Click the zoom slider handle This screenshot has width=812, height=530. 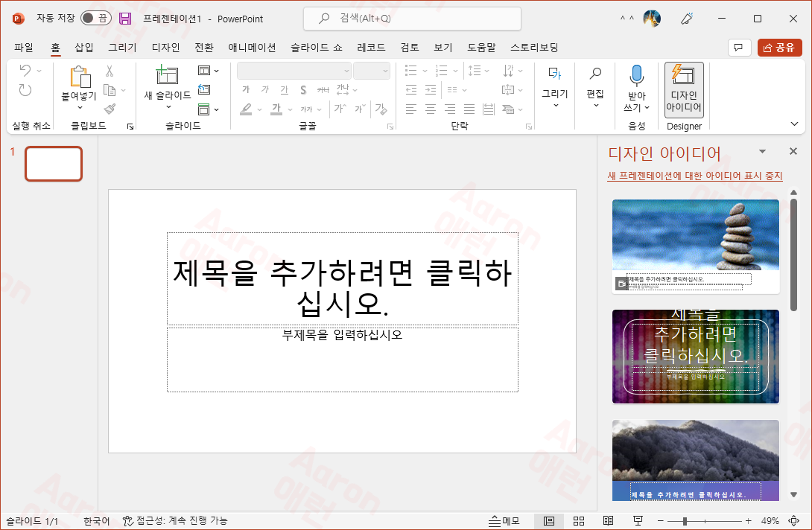[x=685, y=521]
